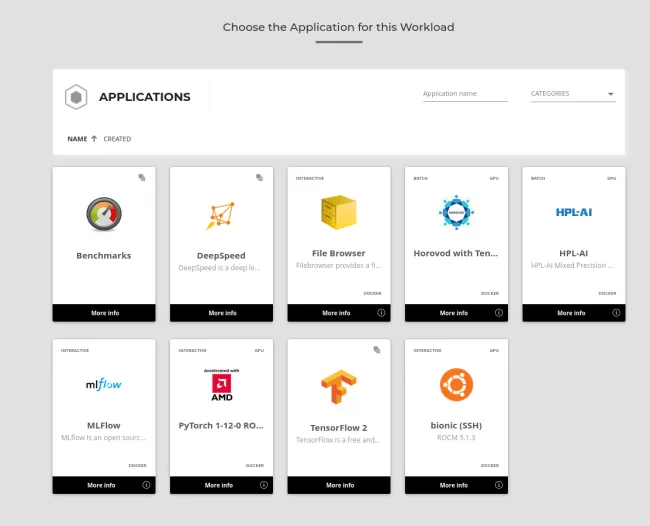
Task: Show more info for File Browser
Action: [x=336, y=313]
